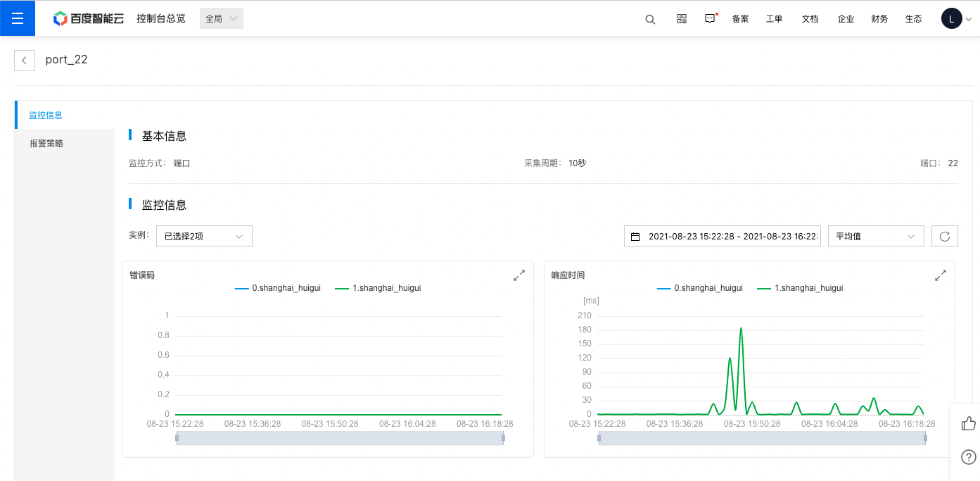Expand the 错误码 chart to fullscreen
This screenshot has height=481, width=980.
pos(519,275)
